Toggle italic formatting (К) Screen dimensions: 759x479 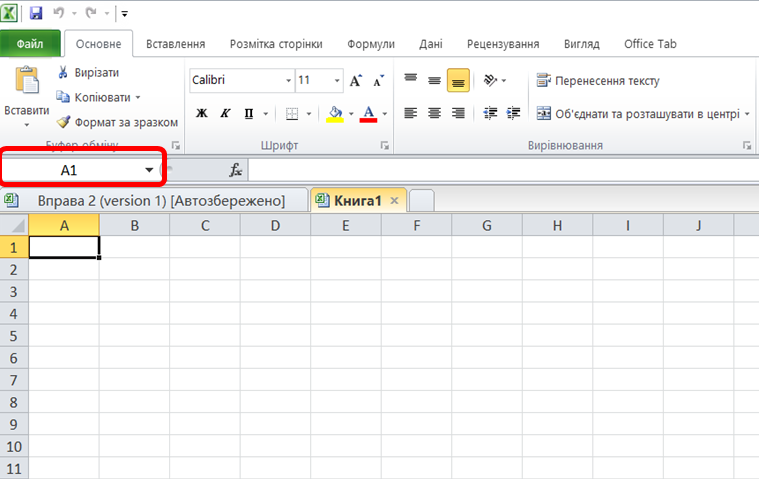click(x=225, y=113)
